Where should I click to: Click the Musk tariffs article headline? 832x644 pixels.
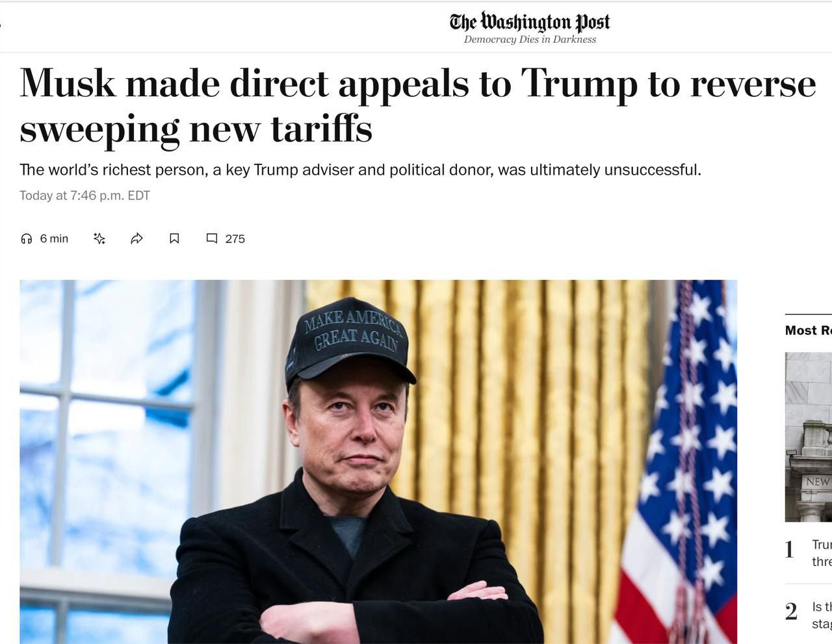click(x=416, y=105)
